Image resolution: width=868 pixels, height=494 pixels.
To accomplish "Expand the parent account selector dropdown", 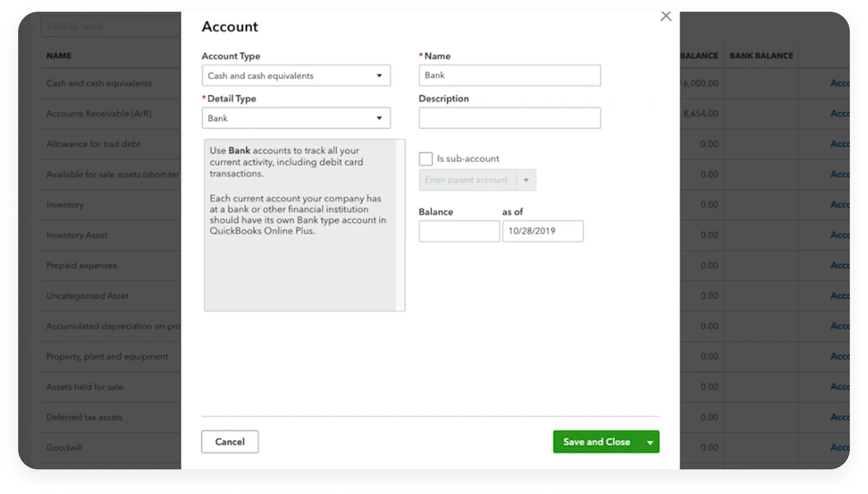I will pos(526,180).
